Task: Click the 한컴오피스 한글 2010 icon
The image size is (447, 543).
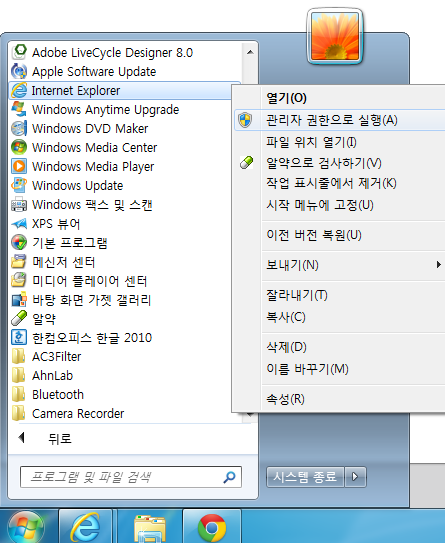Action: (19, 338)
